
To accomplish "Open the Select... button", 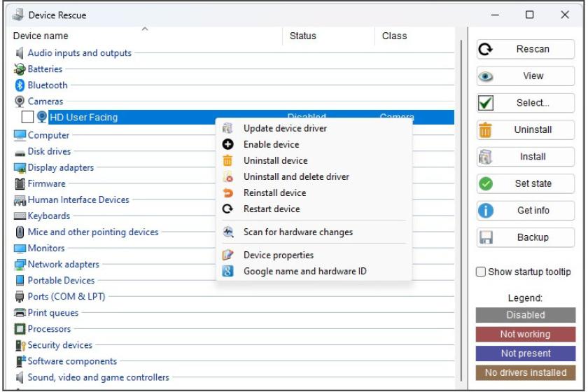I will tap(526, 103).
